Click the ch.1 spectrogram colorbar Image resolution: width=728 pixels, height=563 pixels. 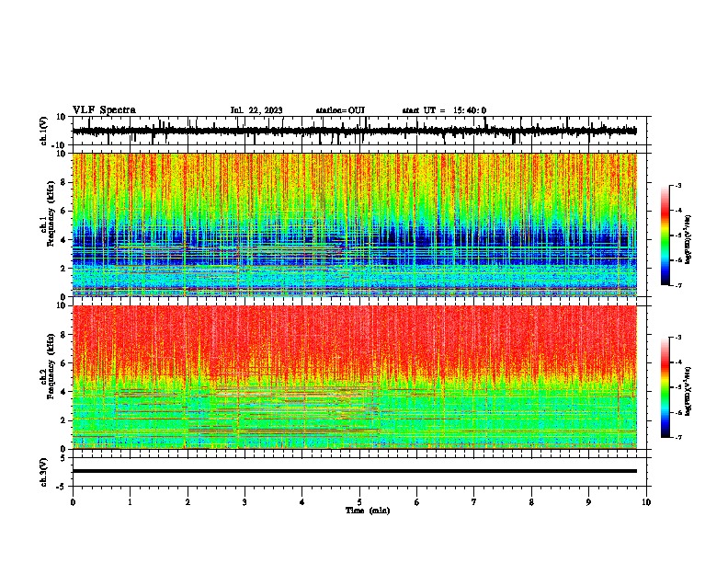(665, 236)
